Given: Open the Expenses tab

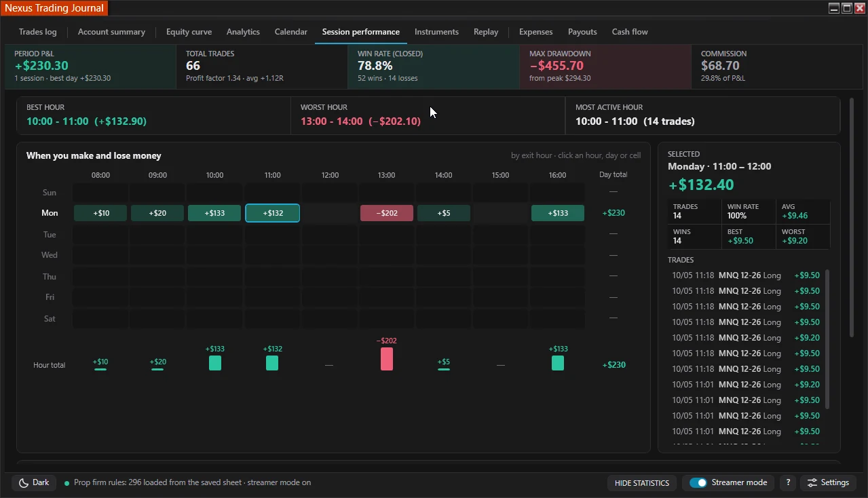Looking at the screenshot, I should point(535,32).
